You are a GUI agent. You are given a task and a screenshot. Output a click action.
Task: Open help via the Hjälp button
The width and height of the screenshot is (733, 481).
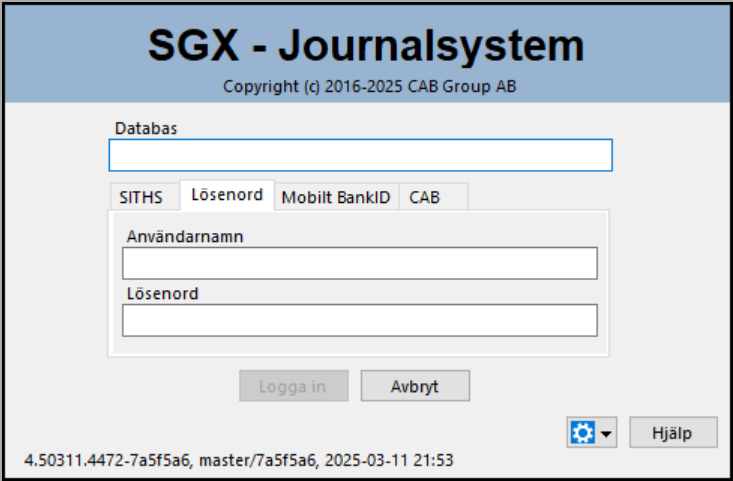pyautogui.click(x=673, y=432)
